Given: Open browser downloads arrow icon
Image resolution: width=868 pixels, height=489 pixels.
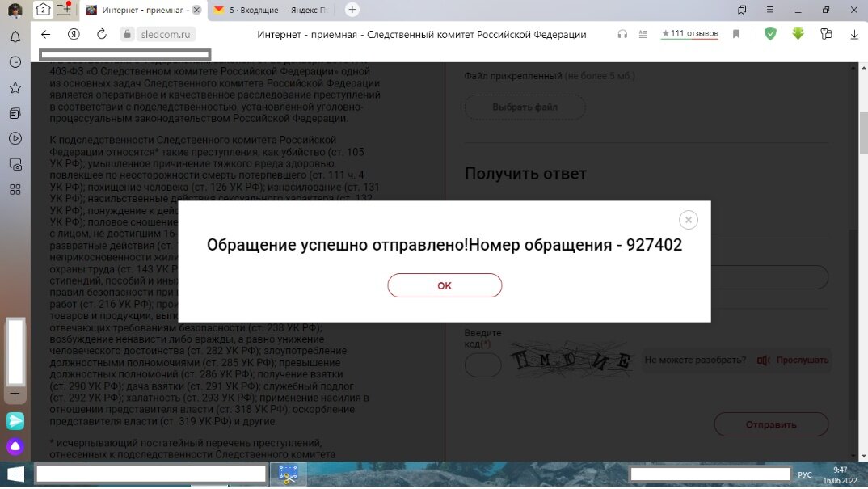Looking at the screenshot, I should click(854, 34).
